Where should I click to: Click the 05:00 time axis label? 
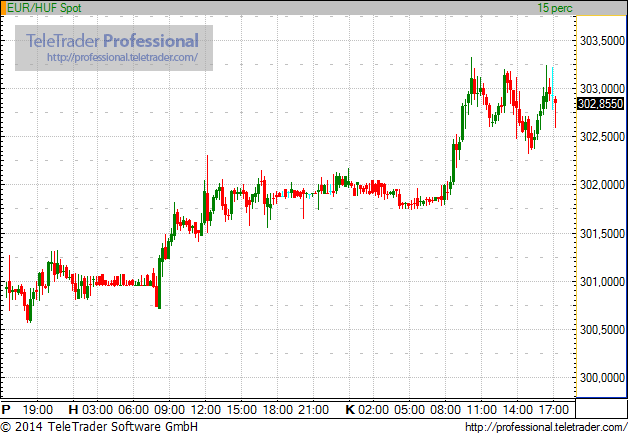point(409,410)
